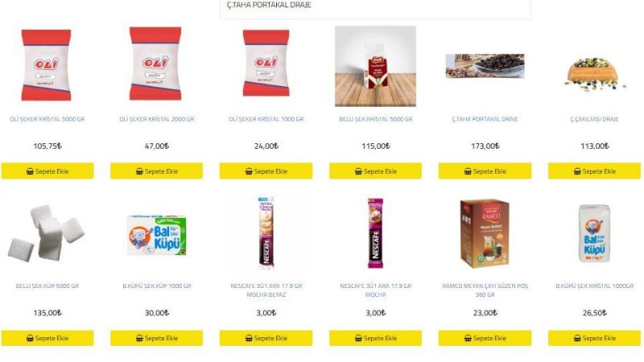Open the Bal Küpü küp şeker box image

pos(156,235)
